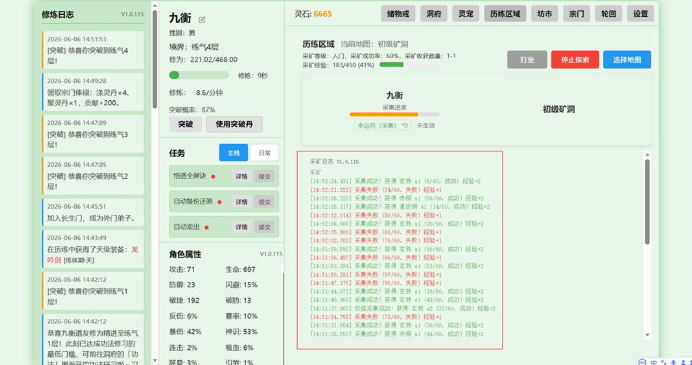692x365 pixels.
Task: Click the green 采矿经验 progress bar
Action: click(409, 64)
